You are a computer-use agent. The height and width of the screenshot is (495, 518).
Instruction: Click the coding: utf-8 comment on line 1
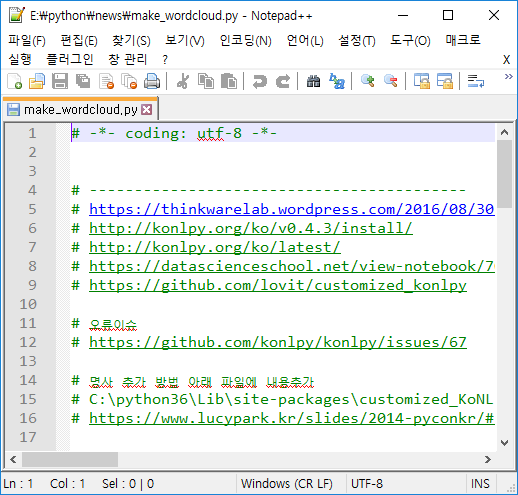click(x=174, y=133)
